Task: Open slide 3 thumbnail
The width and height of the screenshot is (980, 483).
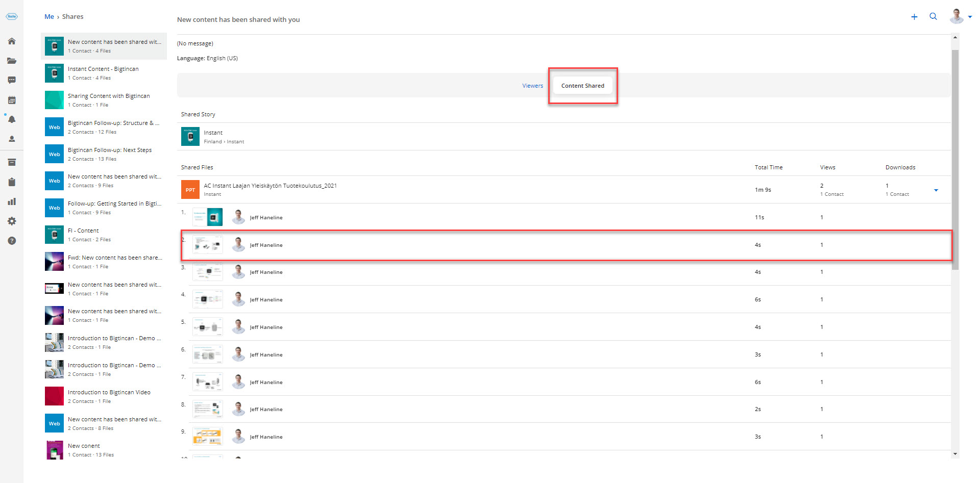Action: click(207, 272)
